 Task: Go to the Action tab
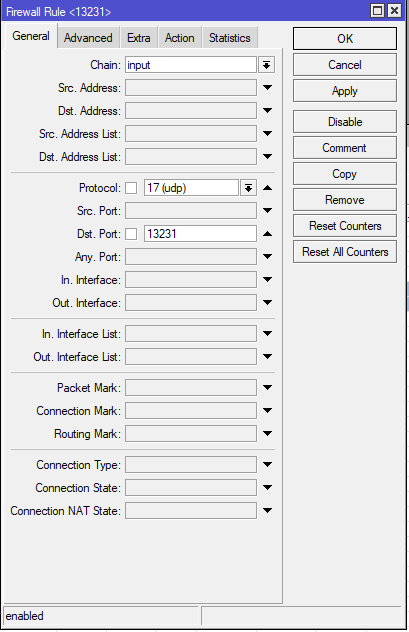(x=179, y=38)
